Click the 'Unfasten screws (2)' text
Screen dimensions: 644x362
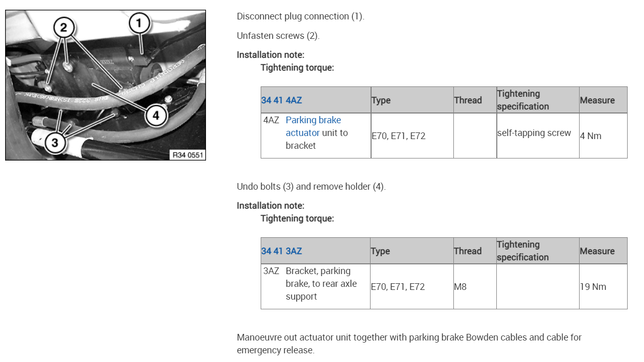[x=278, y=36]
